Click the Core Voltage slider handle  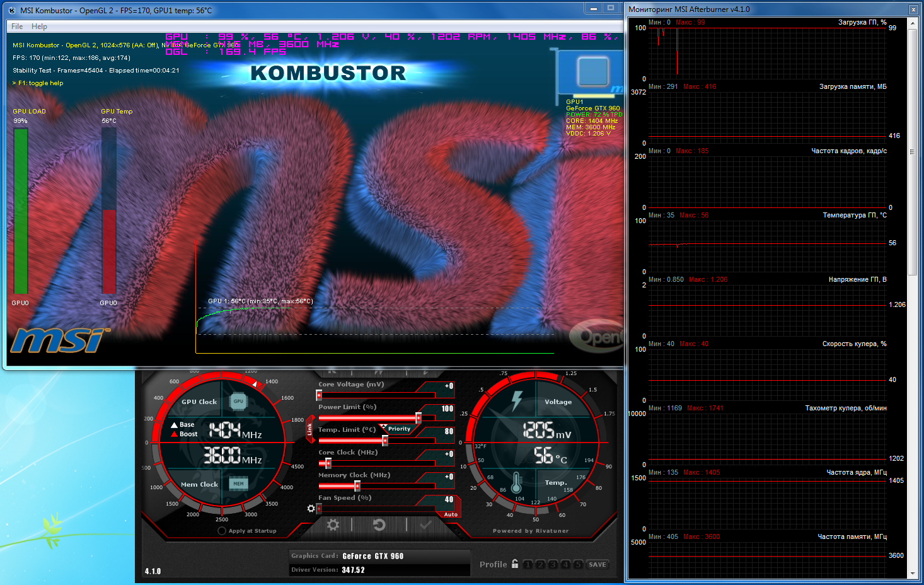tap(319, 395)
